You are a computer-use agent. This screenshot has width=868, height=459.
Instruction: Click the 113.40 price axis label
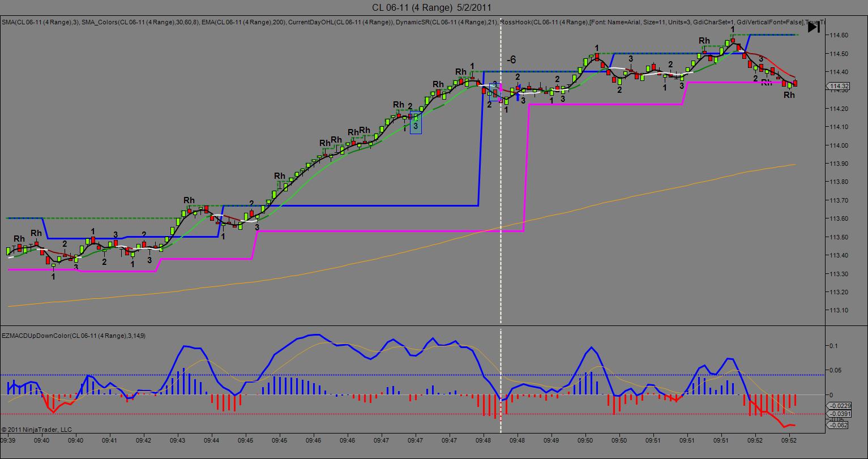(838, 255)
